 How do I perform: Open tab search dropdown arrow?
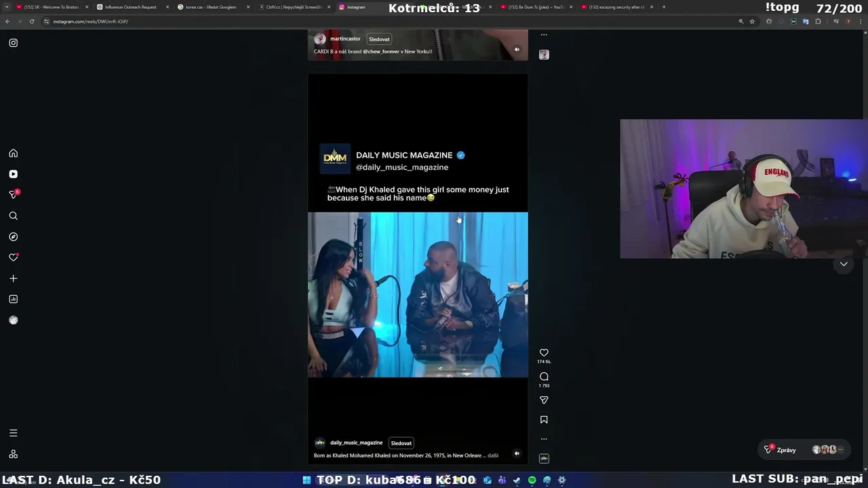tap(7, 7)
